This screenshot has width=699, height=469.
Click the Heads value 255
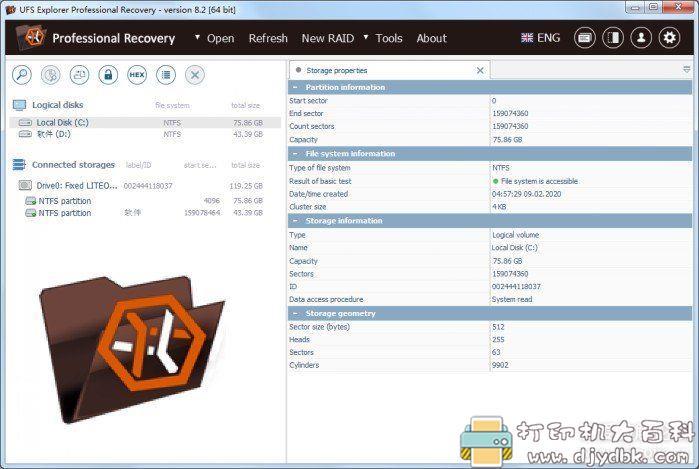coord(498,339)
